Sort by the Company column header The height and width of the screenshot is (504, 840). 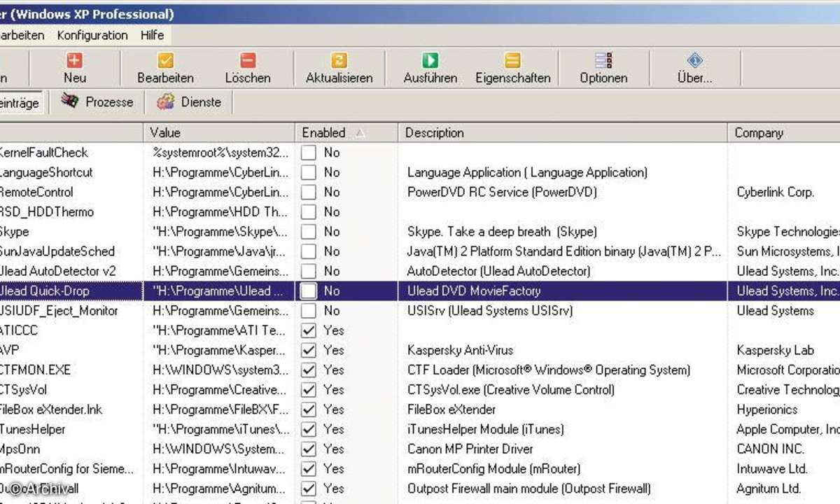pos(784,132)
